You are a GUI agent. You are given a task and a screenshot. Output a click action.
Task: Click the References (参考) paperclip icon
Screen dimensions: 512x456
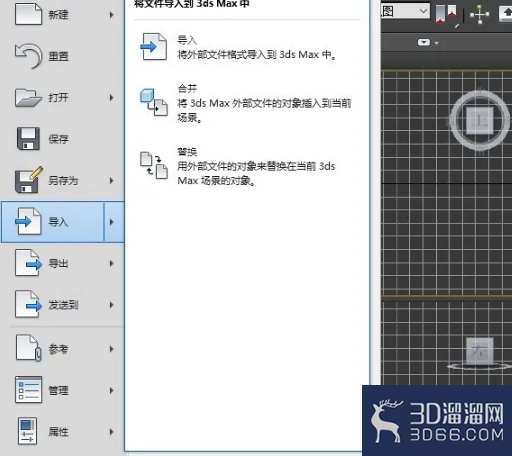click(28, 348)
